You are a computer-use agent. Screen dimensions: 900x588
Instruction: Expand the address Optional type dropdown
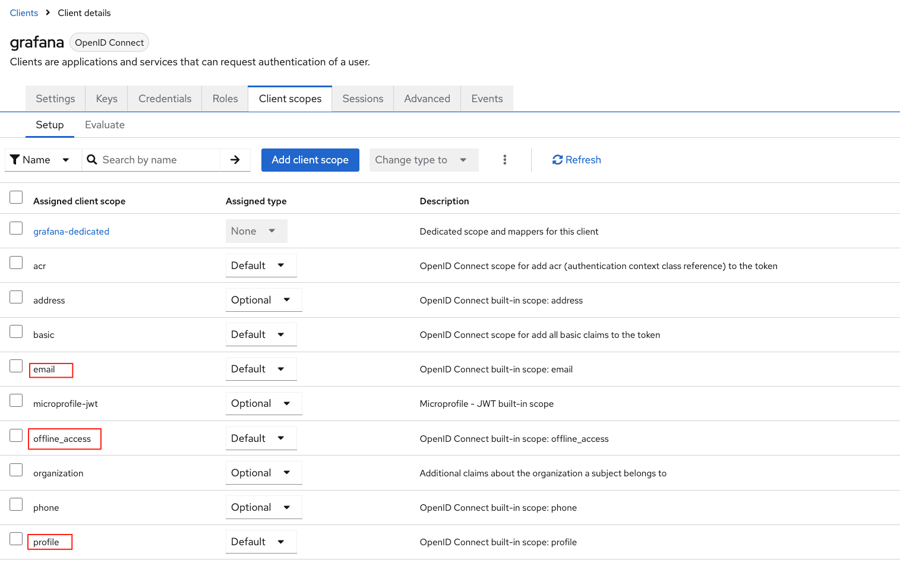(x=263, y=300)
